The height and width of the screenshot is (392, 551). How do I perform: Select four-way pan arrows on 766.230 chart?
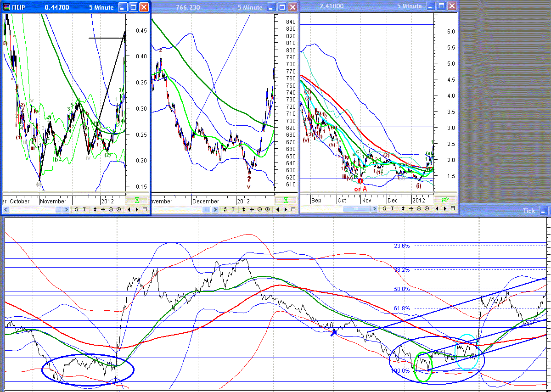[252, 210]
